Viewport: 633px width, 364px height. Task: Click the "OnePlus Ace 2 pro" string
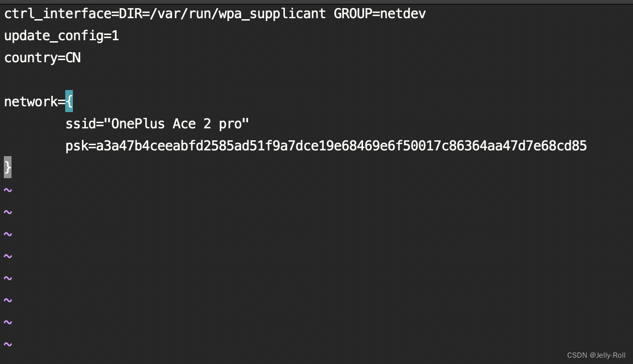180,124
